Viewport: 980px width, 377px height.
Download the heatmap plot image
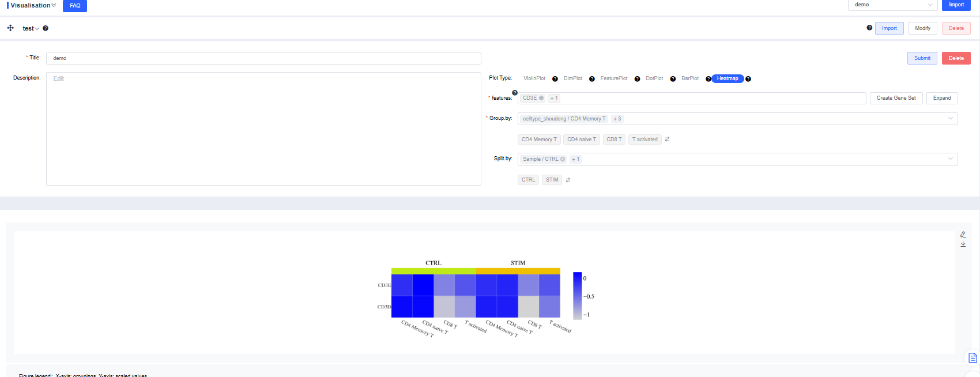(x=963, y=244)
